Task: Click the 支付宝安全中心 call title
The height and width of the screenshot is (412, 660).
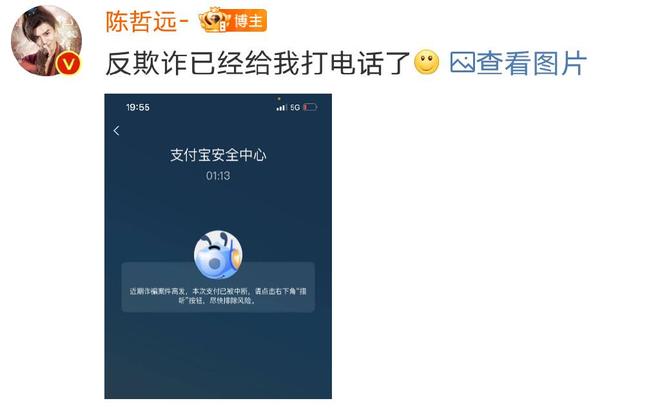Action: [218, 155]
